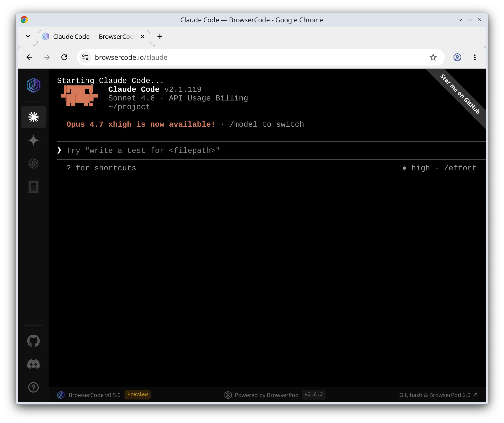
Task: Click the v2.6.3 version badge
Action: coord(314,394)
